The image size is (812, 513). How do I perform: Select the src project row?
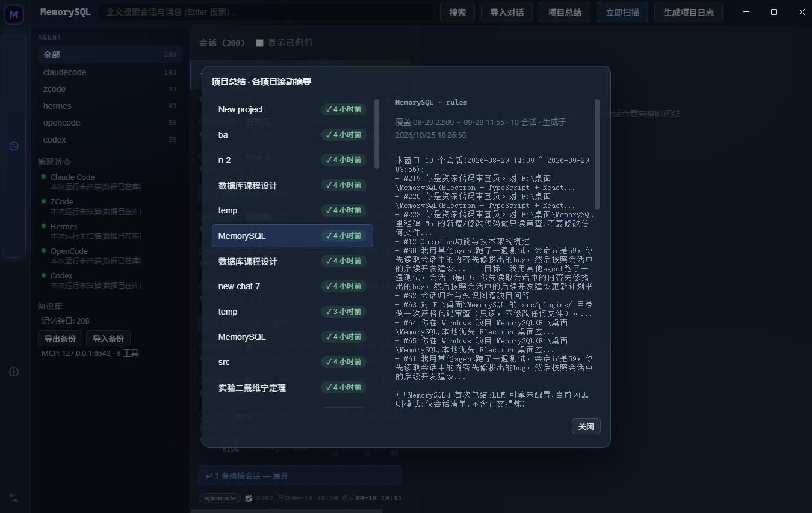(293, 362)
